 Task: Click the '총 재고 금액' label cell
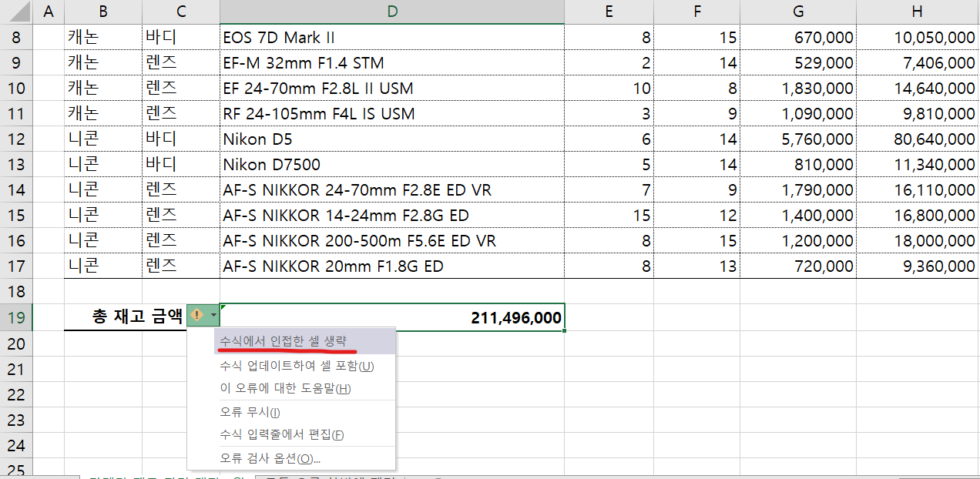(126, 317)
